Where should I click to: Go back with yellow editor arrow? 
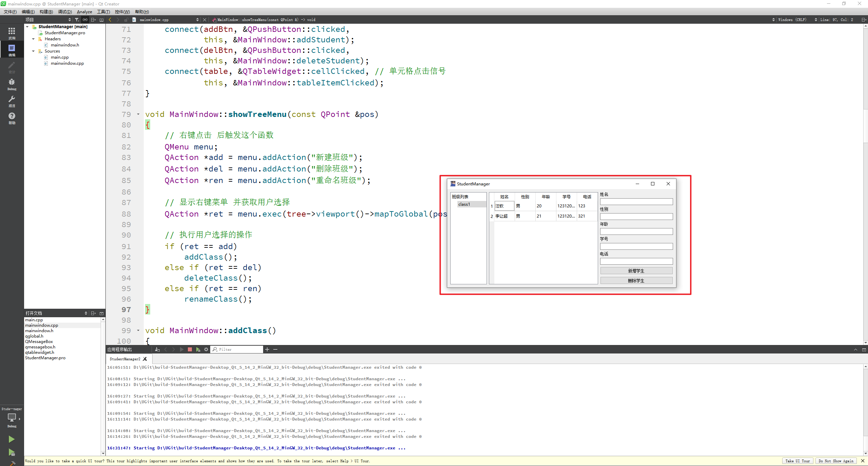pyautogui.click(x=110, y=20)
